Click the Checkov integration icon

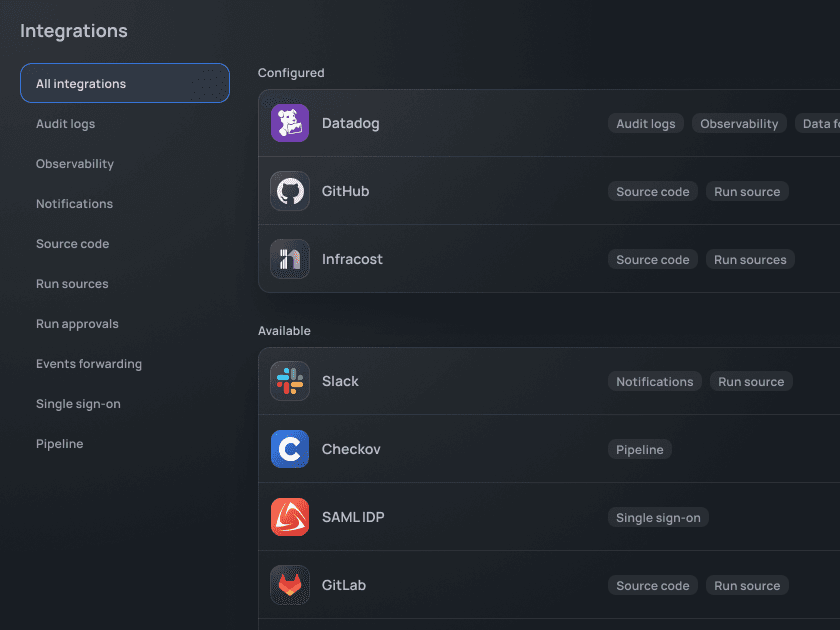[289, 449]
